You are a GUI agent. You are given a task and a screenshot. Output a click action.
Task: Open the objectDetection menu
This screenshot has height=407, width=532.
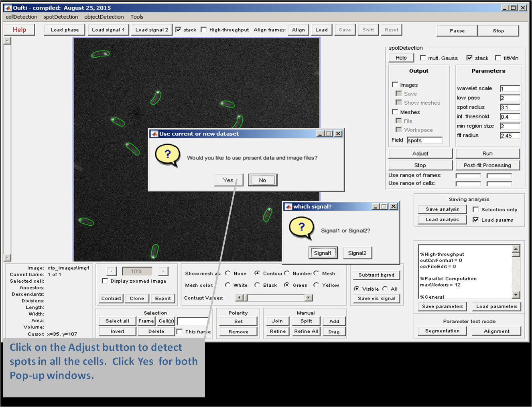(104, 17)
